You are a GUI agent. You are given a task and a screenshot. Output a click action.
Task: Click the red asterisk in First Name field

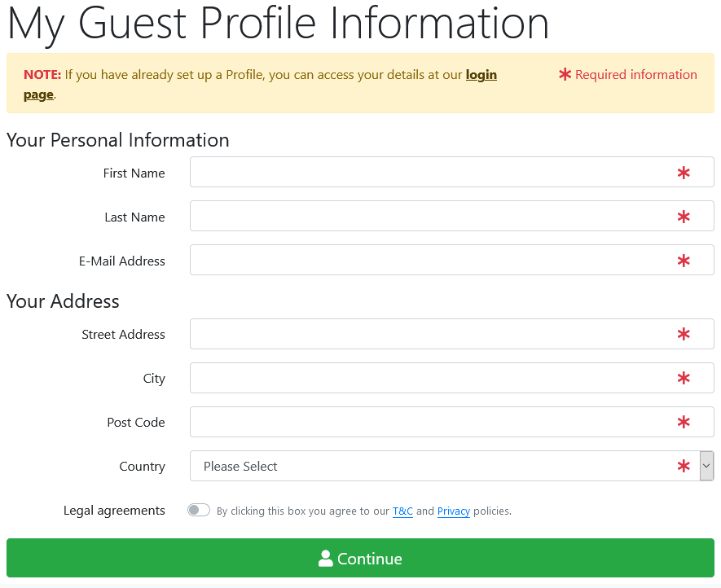tap(684, 173)
